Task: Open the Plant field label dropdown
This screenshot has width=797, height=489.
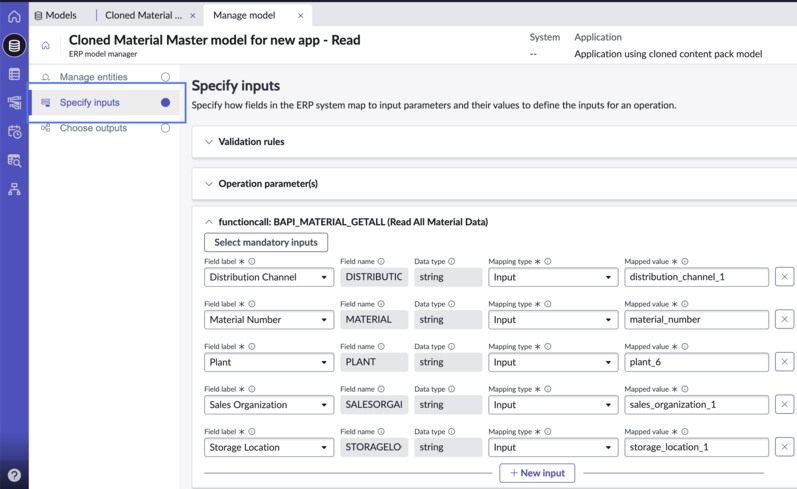Action: click(x=269, y=362)
